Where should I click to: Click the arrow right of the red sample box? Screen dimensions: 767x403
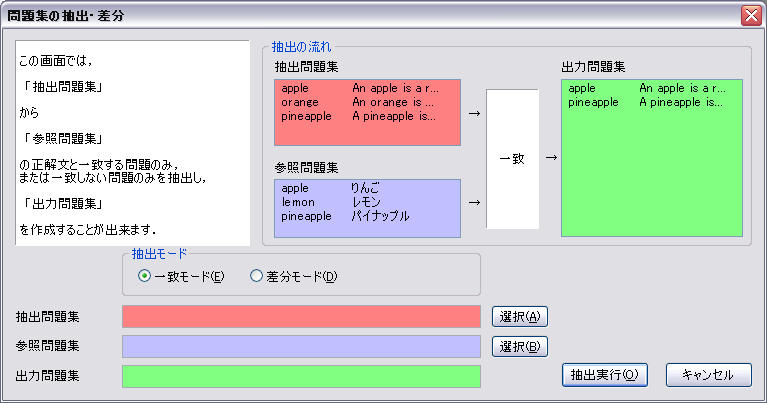click(473, 112)
